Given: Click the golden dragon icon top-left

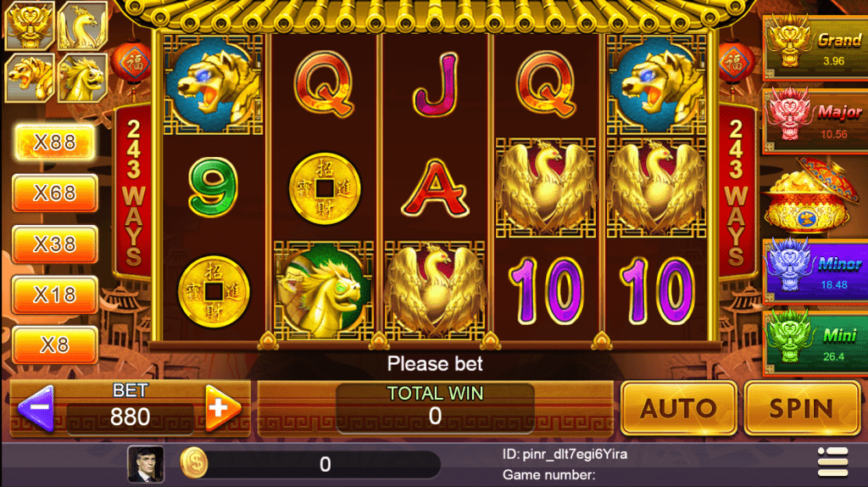Looking at the screenshot, I should [30, 25].
